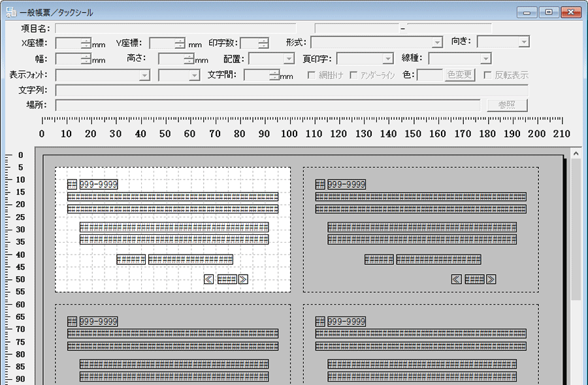Screen dimensions: 588x385
Task: Select third # row in white label
Action: point(174,227)
